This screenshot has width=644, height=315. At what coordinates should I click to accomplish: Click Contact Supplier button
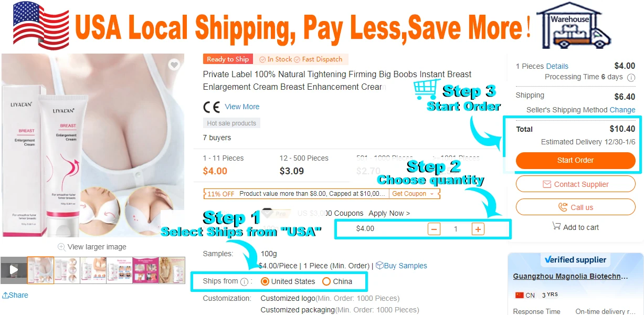(x=575, y=184)
